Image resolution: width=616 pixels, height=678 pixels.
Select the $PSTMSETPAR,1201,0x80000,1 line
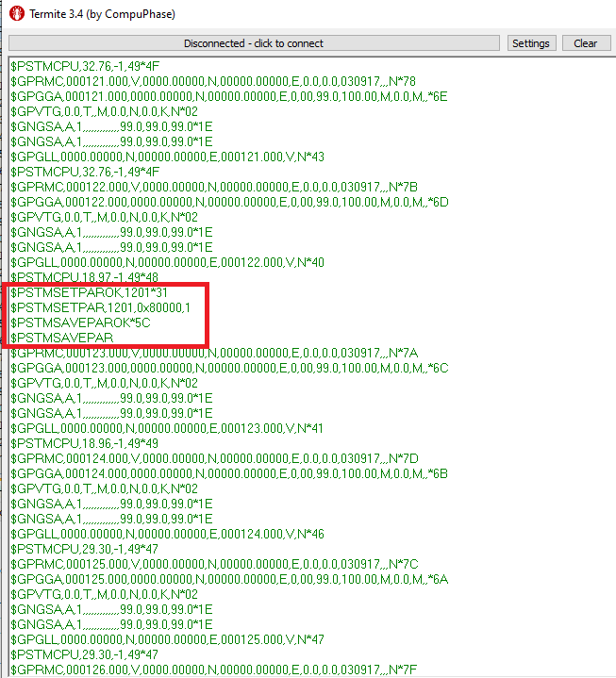click(x=100, y=307)
